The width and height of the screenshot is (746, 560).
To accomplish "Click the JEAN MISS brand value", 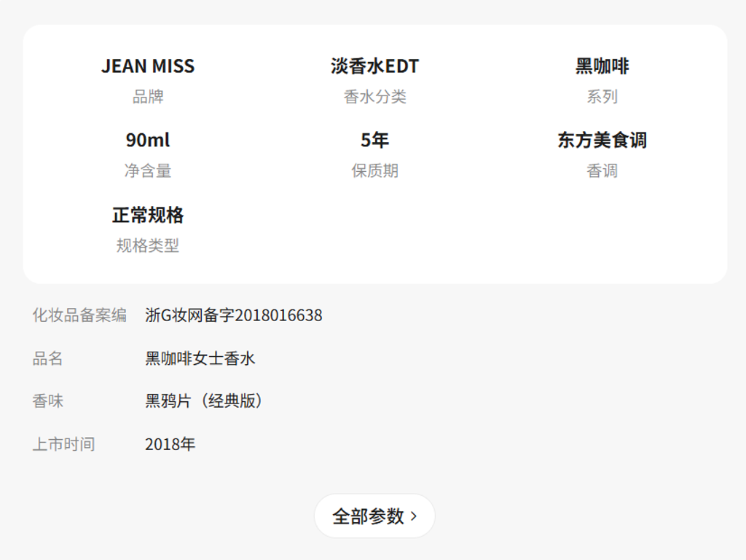I will tap(148, 66).
